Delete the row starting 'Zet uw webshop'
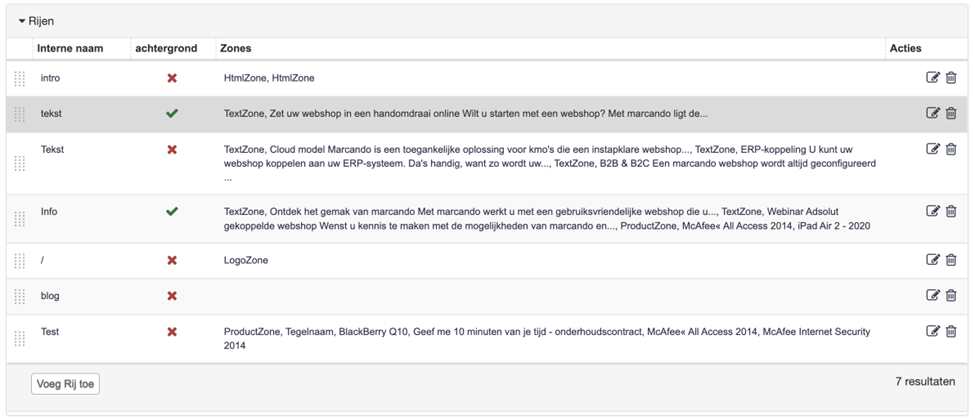Viewport: 975px width, 420px height. tap(951, 113)
